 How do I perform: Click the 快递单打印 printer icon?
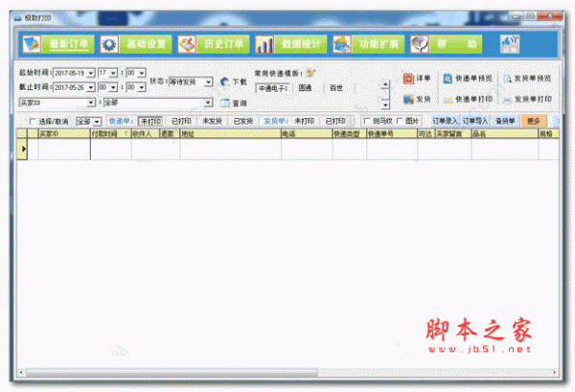pyautogui.click(x=448, y=100)
